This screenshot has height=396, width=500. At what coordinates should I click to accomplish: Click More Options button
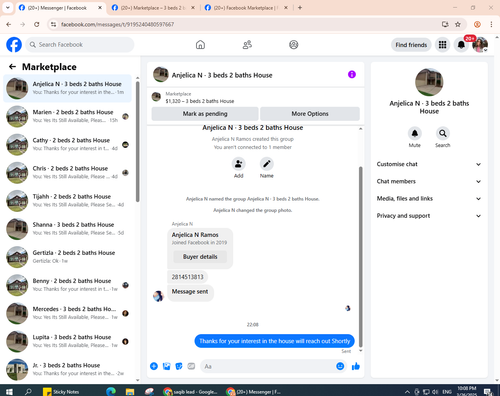[x=310, y=114]
